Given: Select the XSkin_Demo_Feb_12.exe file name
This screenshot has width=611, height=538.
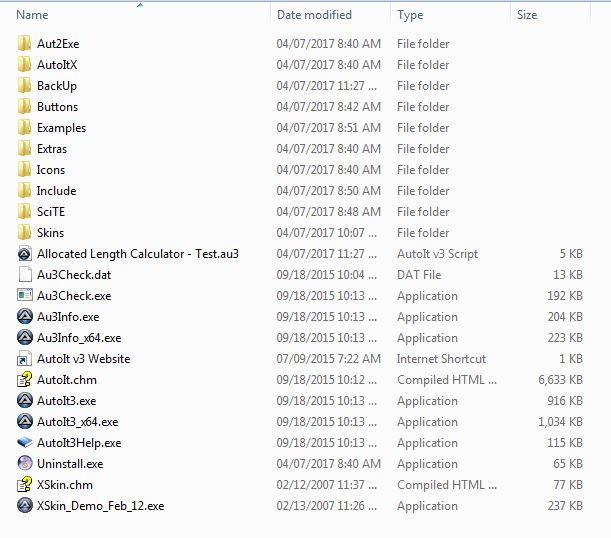Looking at the screenshot, I should point(101,506).
